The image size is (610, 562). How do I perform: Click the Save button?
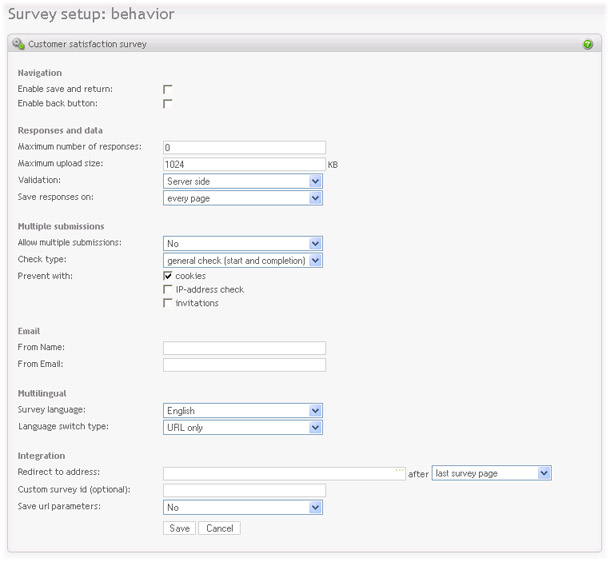pos(179,528)
